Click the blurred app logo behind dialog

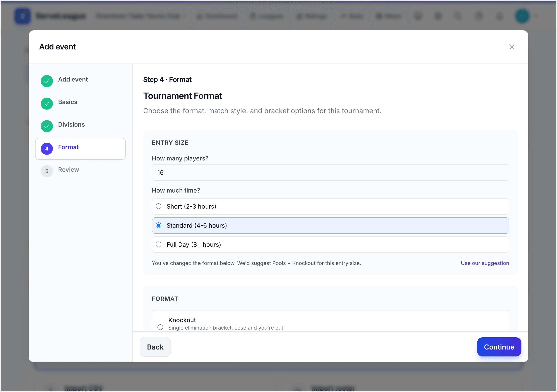coord(23,16)
